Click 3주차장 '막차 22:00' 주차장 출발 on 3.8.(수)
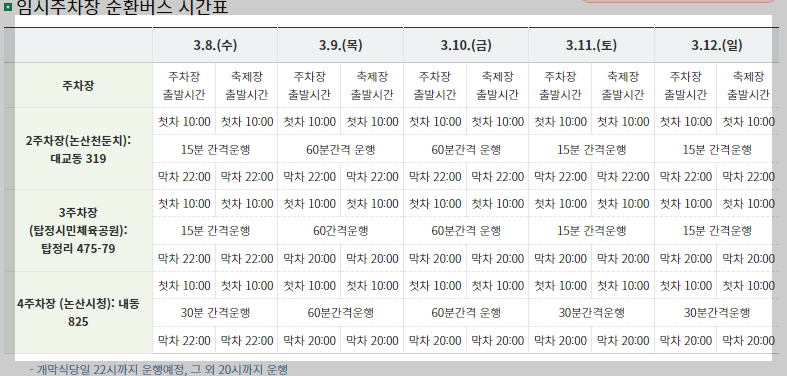Image resolution: width=787 pixels, height=376 pixels. [184, 259]
